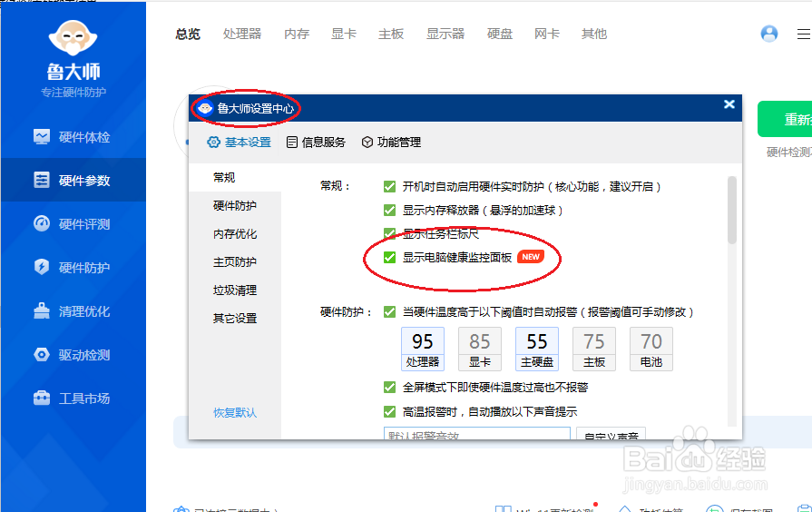812x512 pixels.
Task: Toggle 高温报警时自动播放声音提示 checkbox
Action: 389,412
